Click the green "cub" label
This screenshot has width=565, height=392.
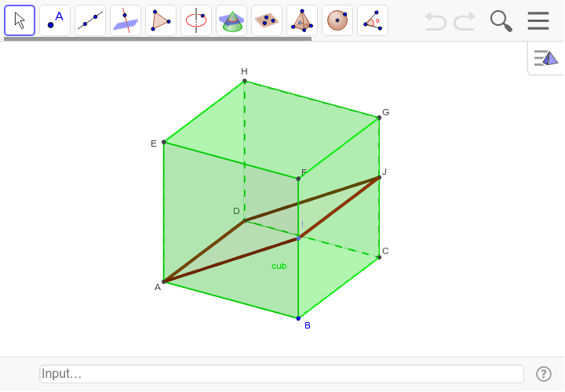[279, 266]
